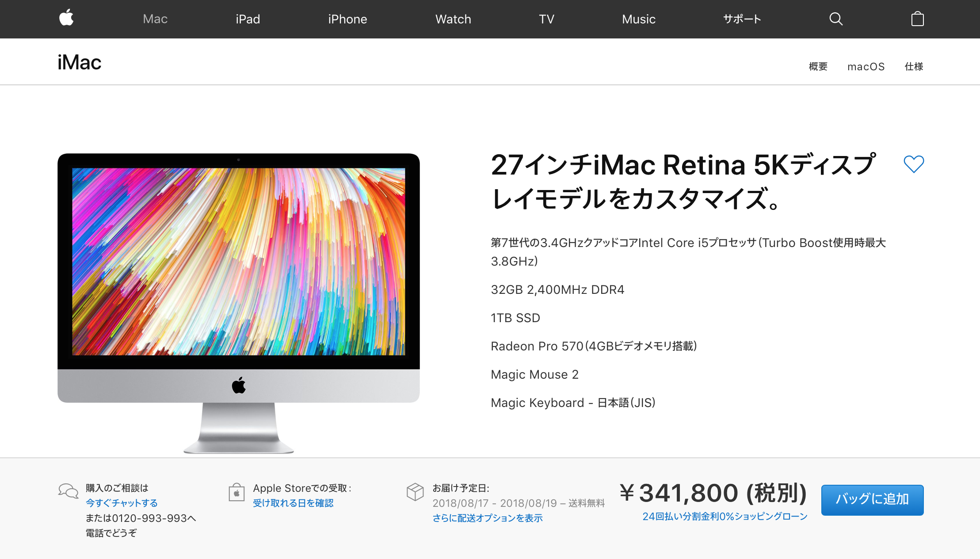Click the バッグに追加 button
Image resolution: width=980 pixels, height=559 pixels.
coord(872,500)
